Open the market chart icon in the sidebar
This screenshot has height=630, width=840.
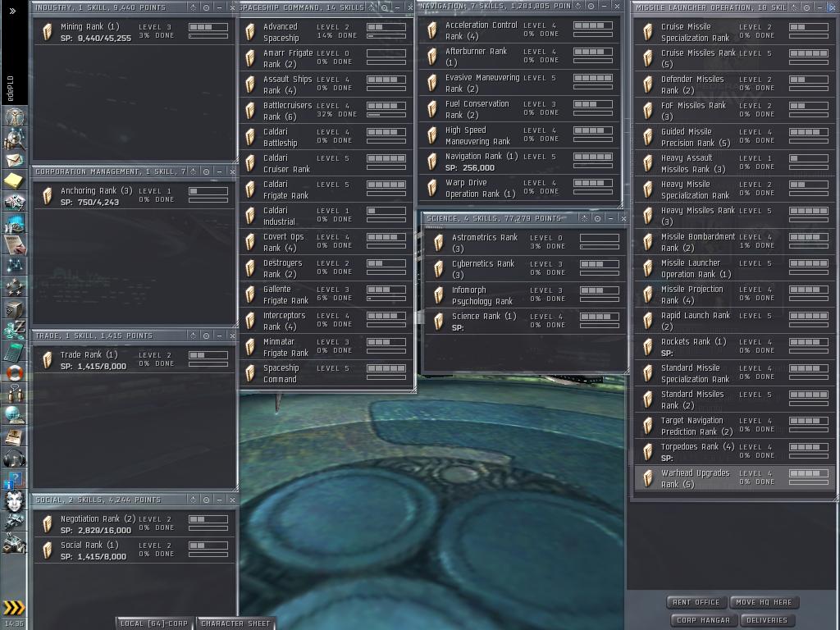(x=15, y=223)
